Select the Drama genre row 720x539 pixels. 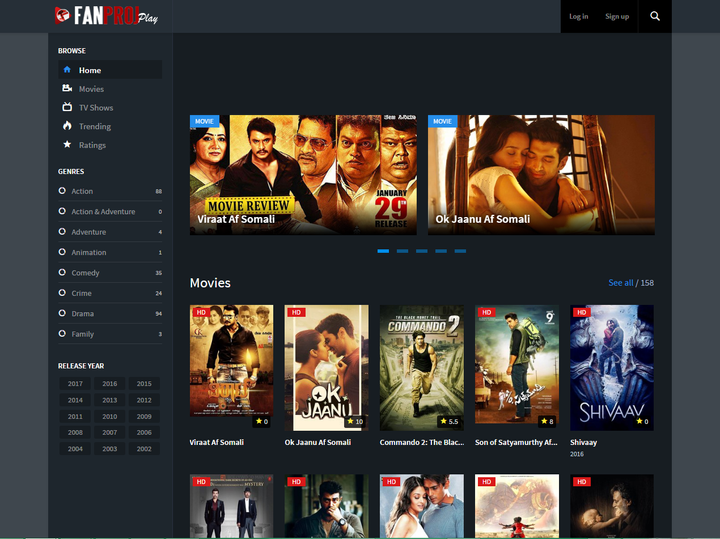[110, 314]
